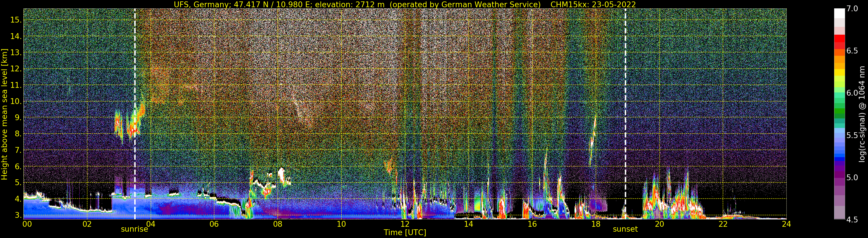Click the '18' tick on the time axis
The image size is (868, 238).
click(x=596, y=224)
